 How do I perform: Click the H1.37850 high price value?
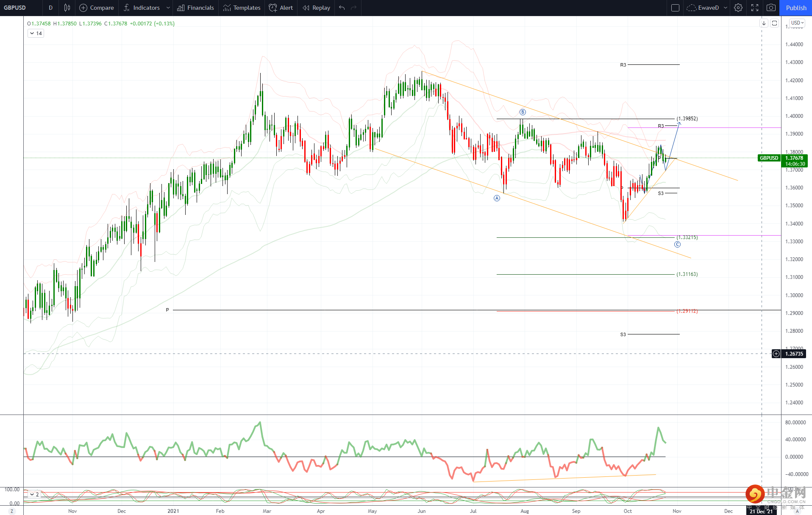click(65, 23)
